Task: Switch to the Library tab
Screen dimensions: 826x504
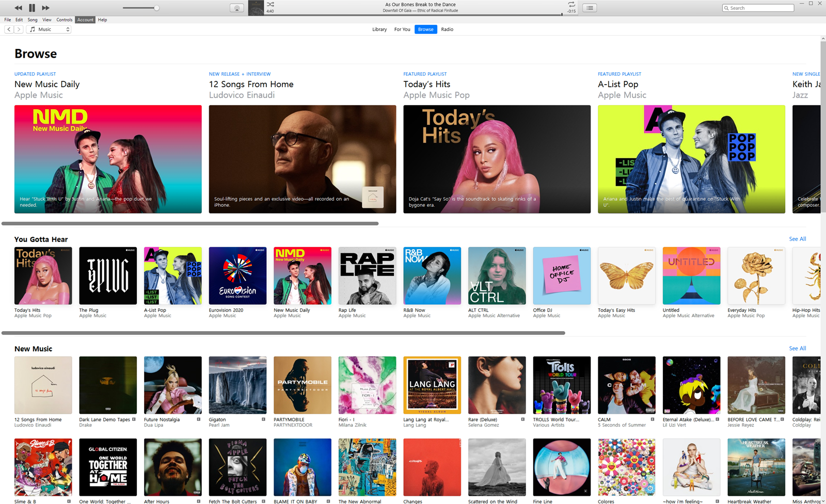Action: click(x=379, y=29)
